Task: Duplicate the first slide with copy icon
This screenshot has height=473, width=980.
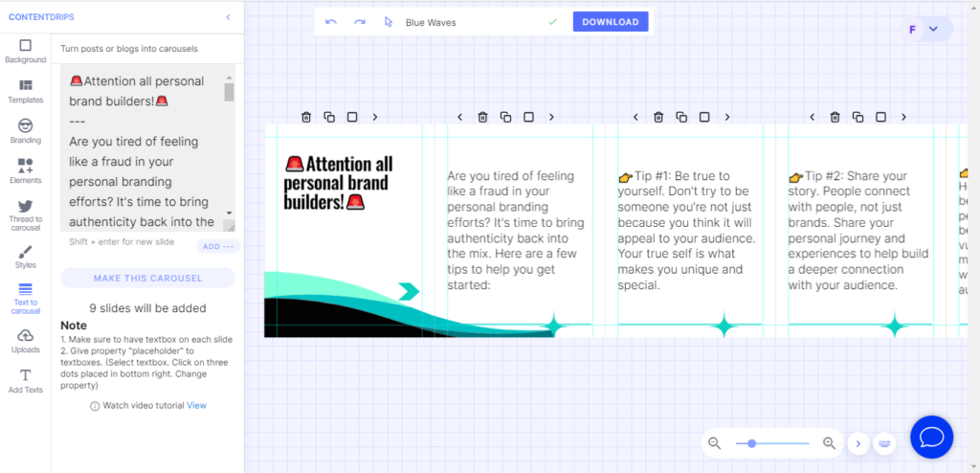Action: click(x=329, y=117)
